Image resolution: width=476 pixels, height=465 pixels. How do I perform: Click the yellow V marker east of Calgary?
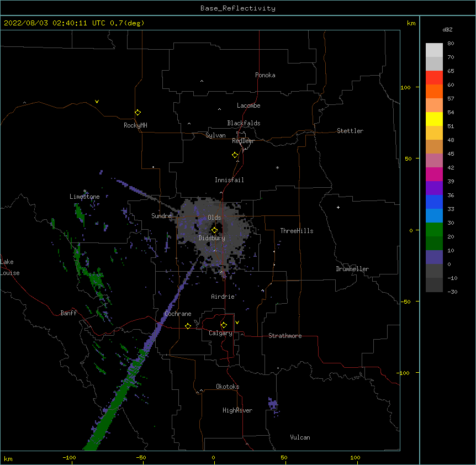point(237,323)
